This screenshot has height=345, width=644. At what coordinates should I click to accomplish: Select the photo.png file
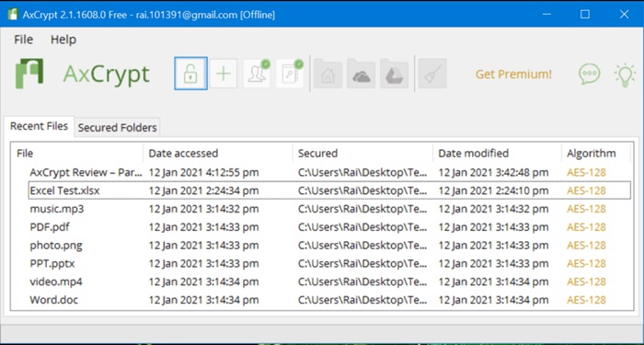tap(329, 246)
